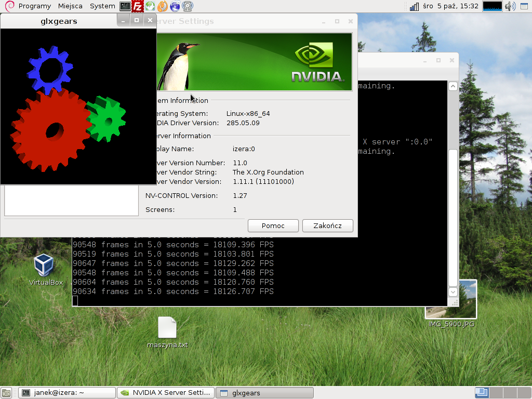Open the system monitor graph applet
The image size is (532, 399).
492,6
